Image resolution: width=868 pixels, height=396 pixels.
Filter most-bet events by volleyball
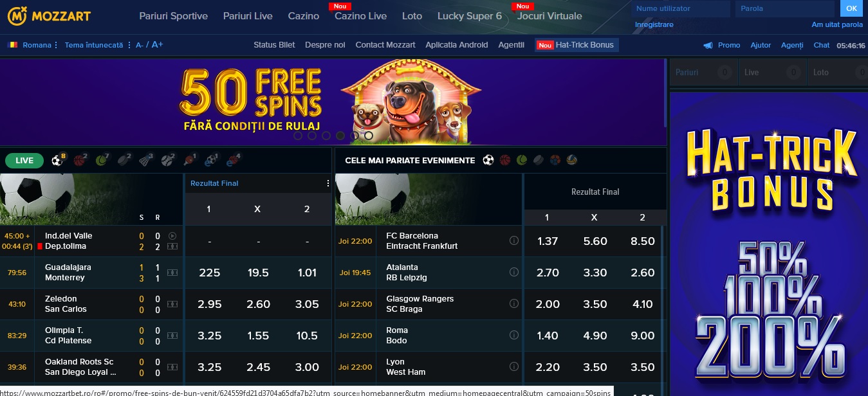point(572,160)
